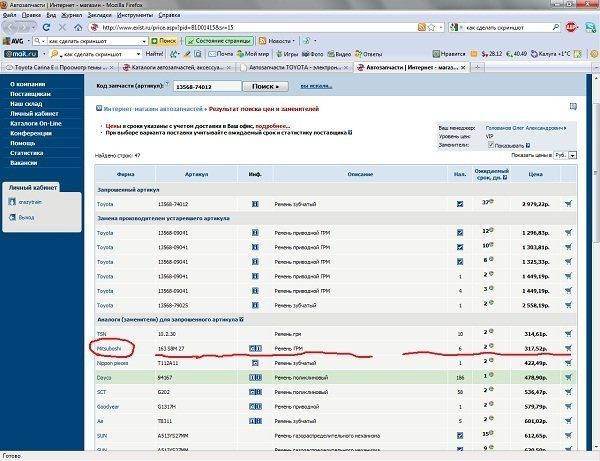Screen dimensions: 600x461
Task: Add TSN belt to cart
Action: [568, 334]
